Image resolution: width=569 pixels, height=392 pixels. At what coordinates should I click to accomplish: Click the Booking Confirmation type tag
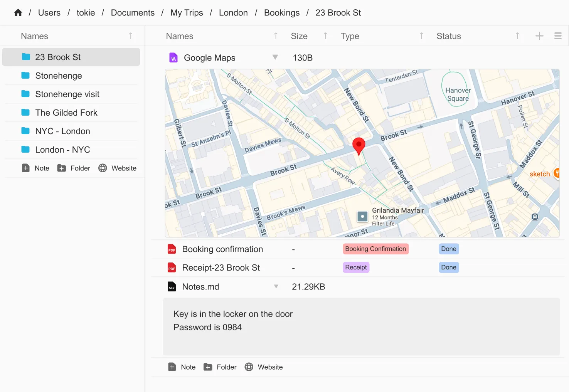(375, 249)
